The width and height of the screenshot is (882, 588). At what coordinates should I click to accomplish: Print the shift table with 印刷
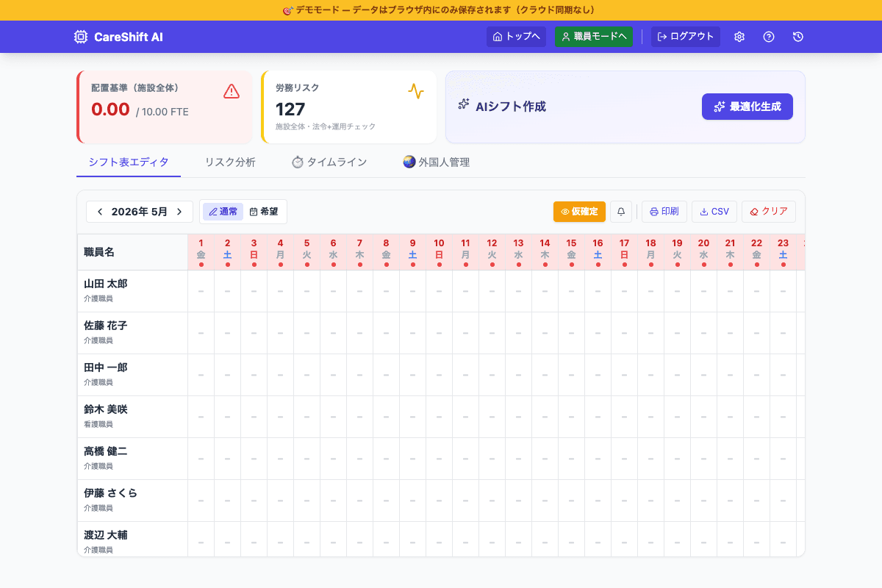tap(664, 212)
